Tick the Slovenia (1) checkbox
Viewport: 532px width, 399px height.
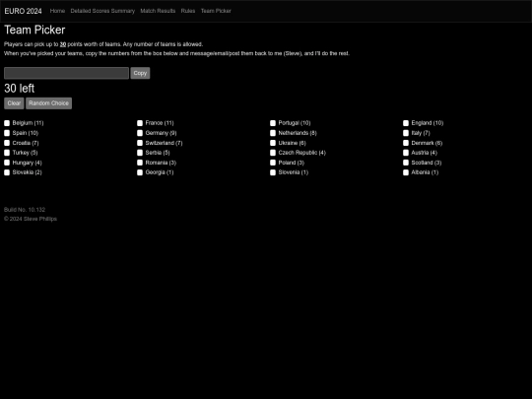[273, 172]
